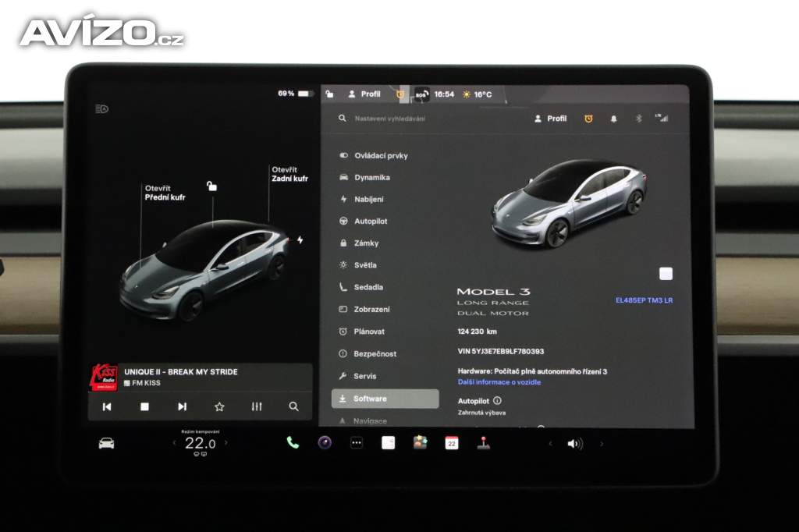Open notifications bell icon
Screen dimensions: 799x532
click(613, 119)
